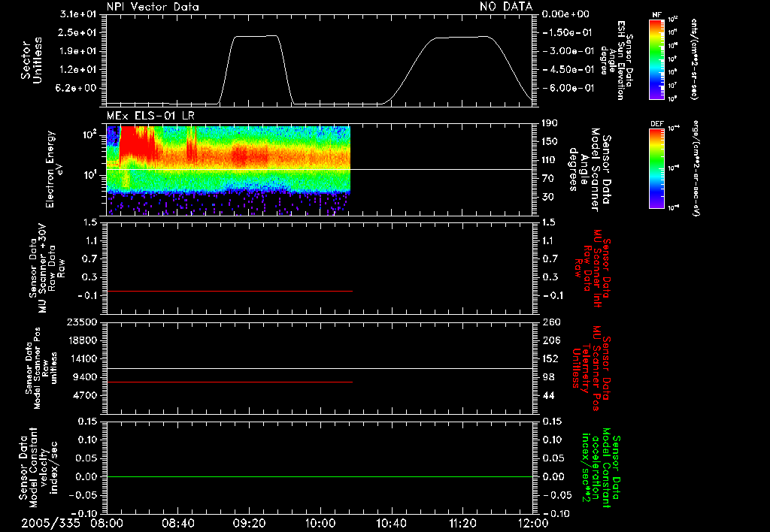Click the red high-flux region in ELS spectrogram
The height and width of the screenshot is (532, 770).
tap(137, 145)
